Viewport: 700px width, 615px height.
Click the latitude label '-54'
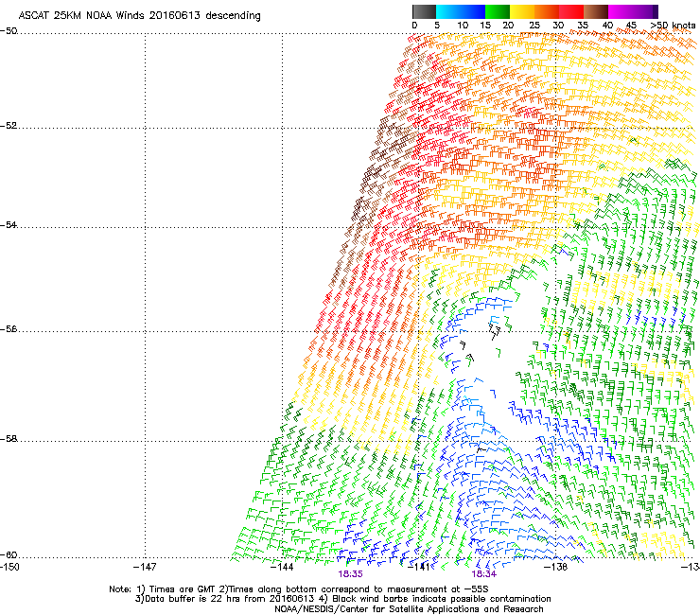point(9,224)
